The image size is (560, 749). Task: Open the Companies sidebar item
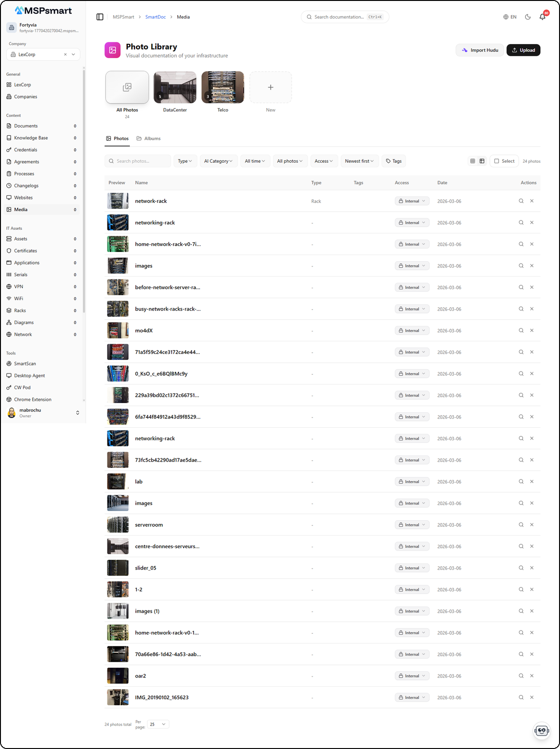(42, 97)
